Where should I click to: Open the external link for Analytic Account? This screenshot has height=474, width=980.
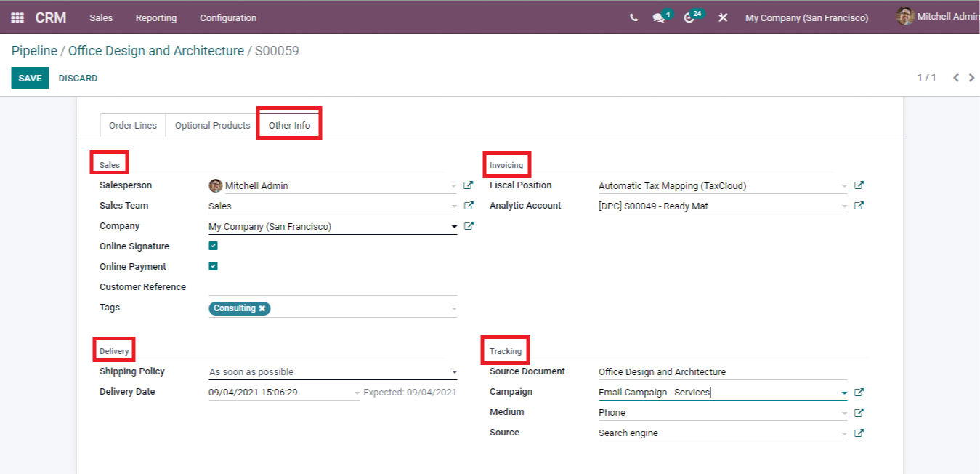[859, 206]
